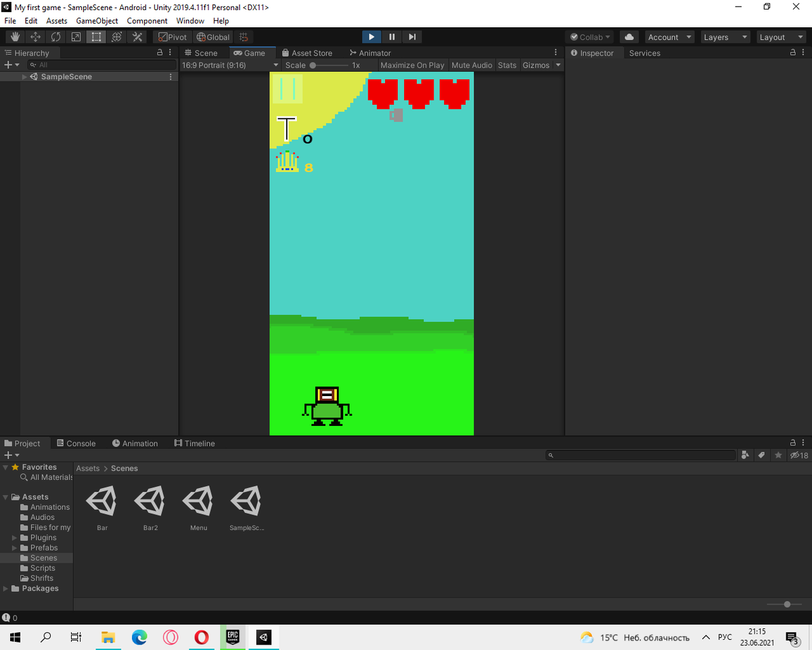Expand the Packages folder

(x=6, y=588)
